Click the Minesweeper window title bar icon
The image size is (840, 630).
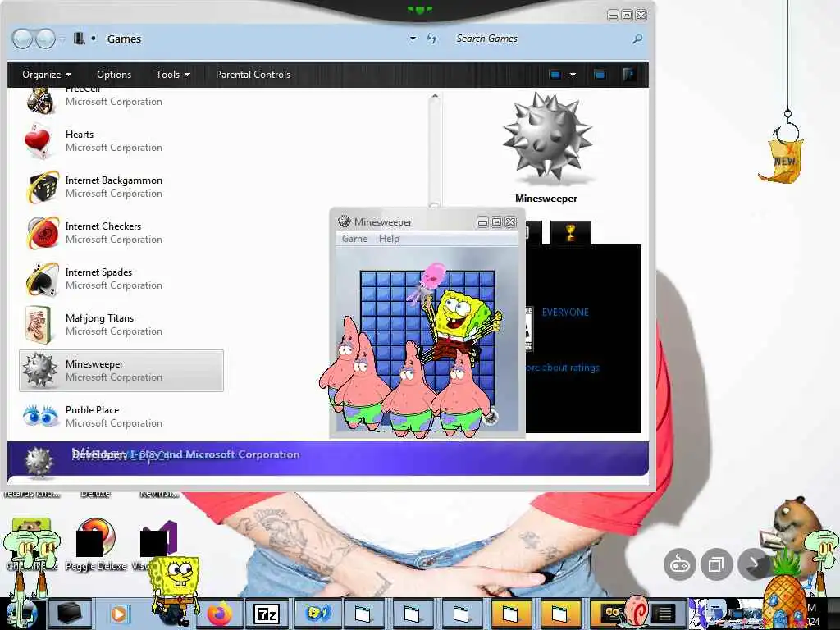click(x=344, y=221)
